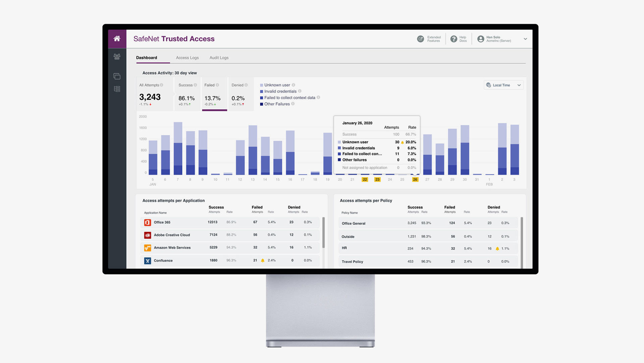Click the Office 365 app icon

tap(147, 222)
